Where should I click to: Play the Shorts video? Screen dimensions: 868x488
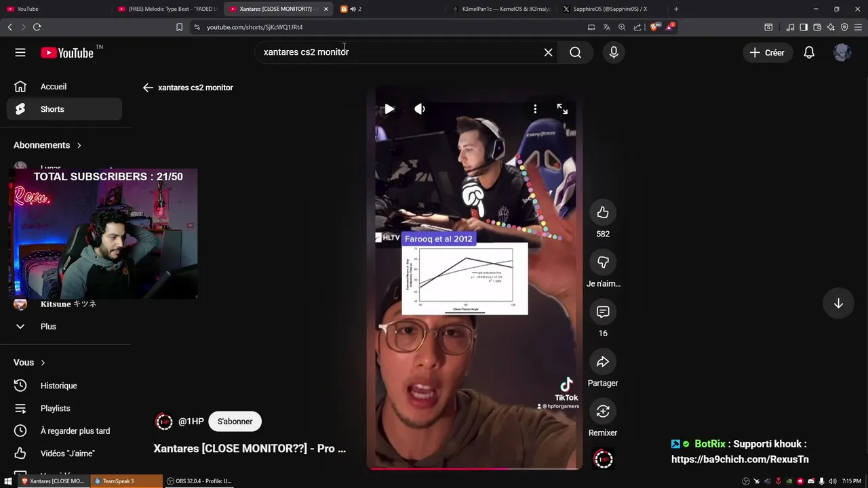[389, 109]
